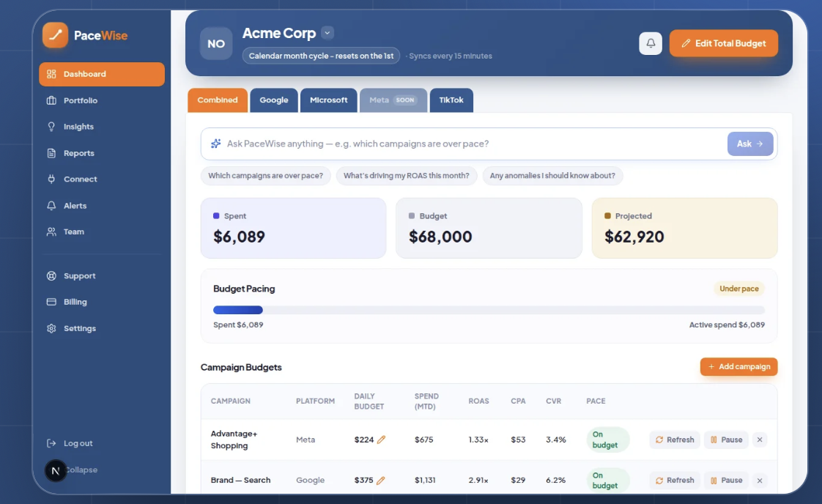Click the Brand — Search campaign name
The height and width of the screenshot is (504, 822).
coord(240,480)
